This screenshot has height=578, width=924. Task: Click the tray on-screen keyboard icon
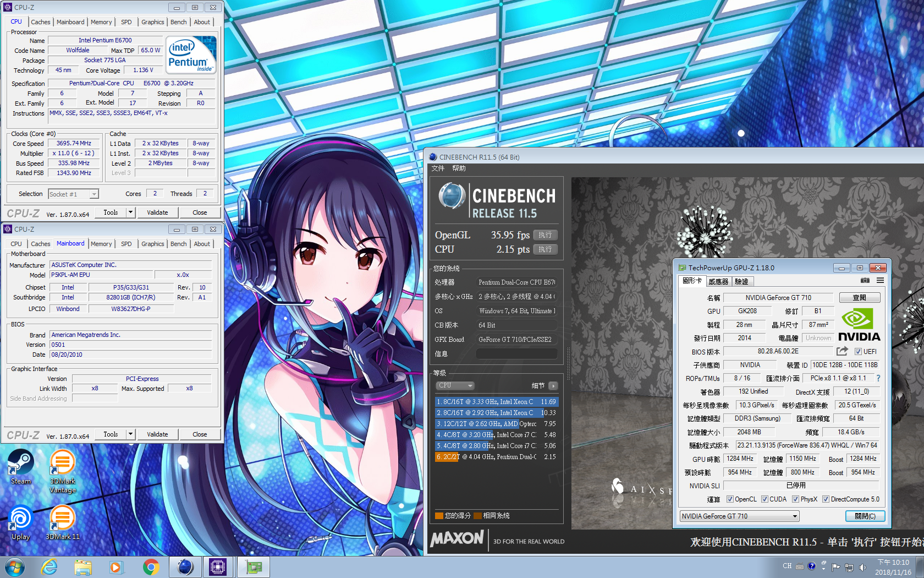coord(800,566)
